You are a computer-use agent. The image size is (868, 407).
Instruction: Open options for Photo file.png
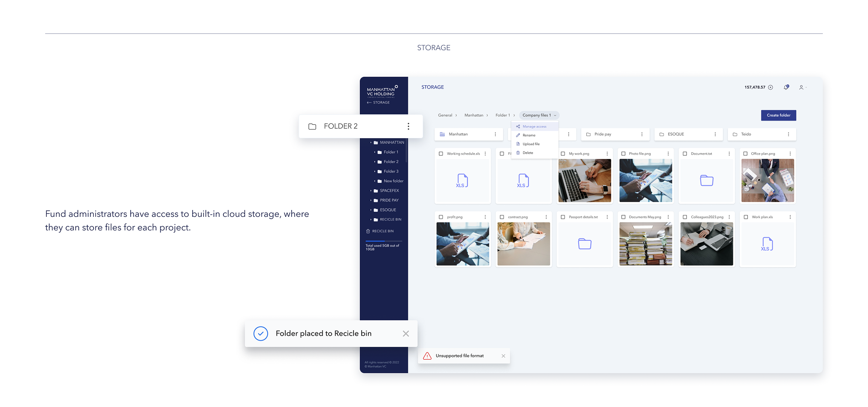point(668,154)
